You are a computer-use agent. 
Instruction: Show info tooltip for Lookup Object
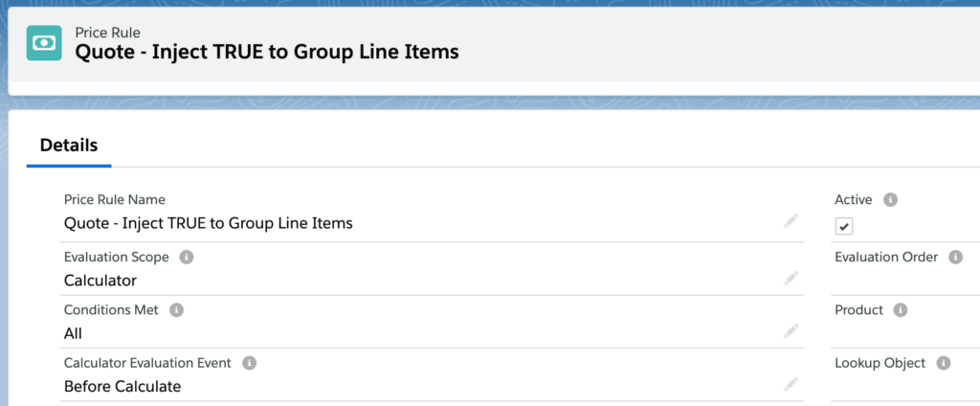coord(943,363)
